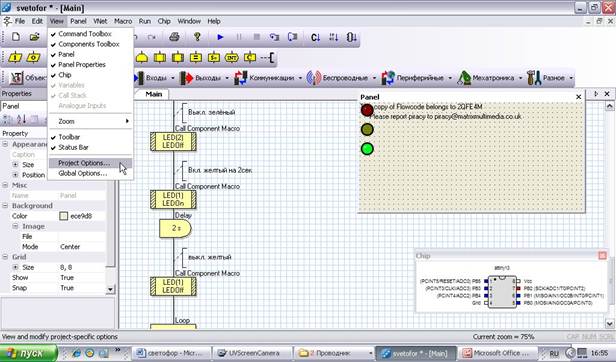Viewport: 616px width, 362px height.
Task: Collapse the Background property group
Action: point(5,206)
